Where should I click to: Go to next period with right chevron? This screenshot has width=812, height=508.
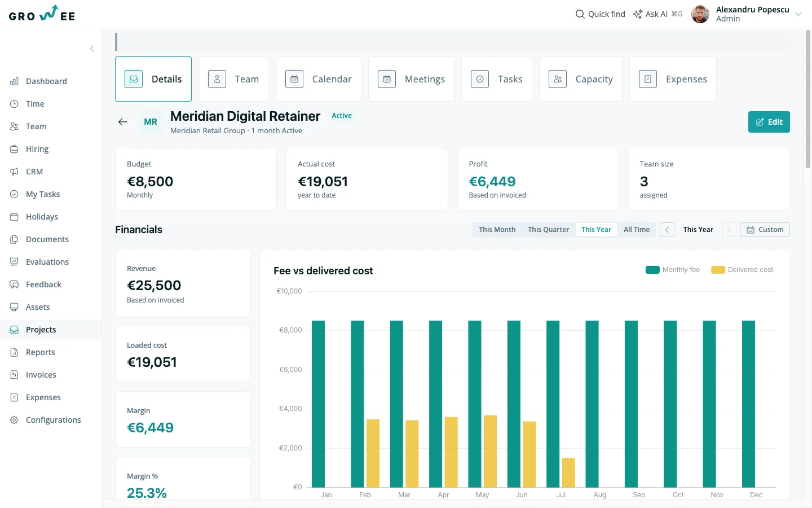pos(729,230)
